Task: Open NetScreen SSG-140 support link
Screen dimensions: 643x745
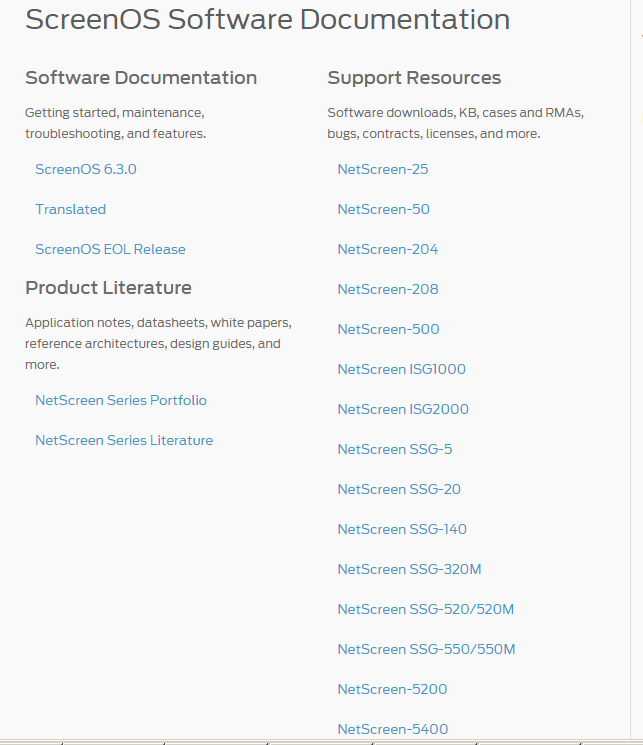Action: coord(402,528)
